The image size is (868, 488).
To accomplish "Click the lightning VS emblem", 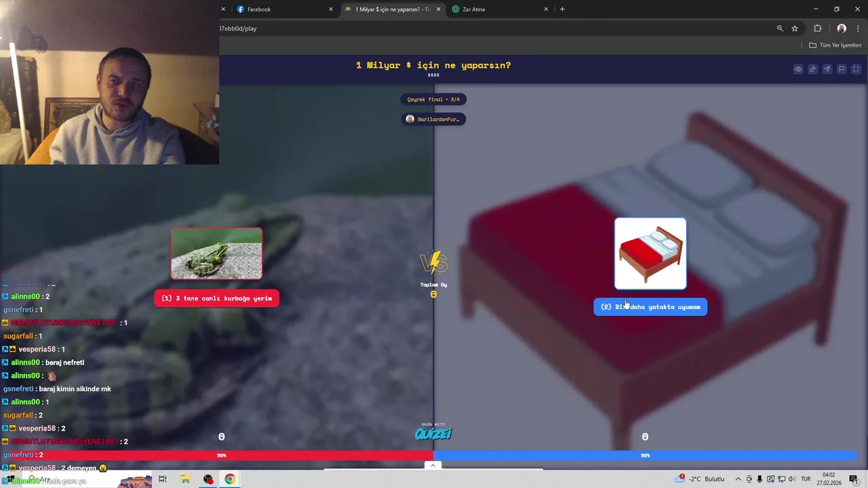I will 433,262.
